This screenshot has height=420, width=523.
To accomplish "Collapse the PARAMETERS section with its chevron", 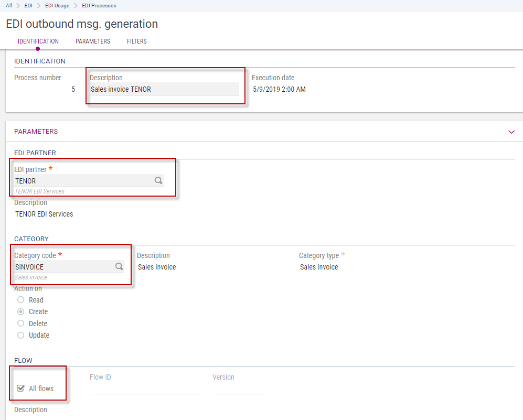I will pos(511,132).
